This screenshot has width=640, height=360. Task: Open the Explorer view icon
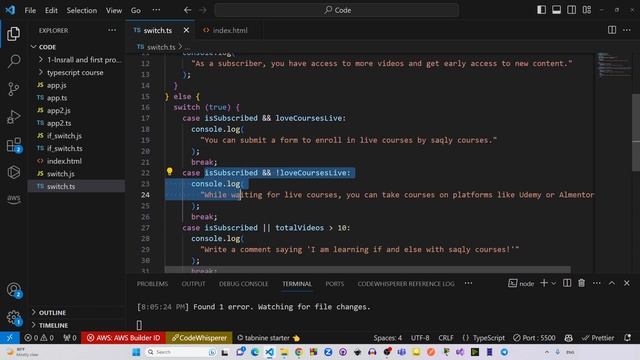13,33
